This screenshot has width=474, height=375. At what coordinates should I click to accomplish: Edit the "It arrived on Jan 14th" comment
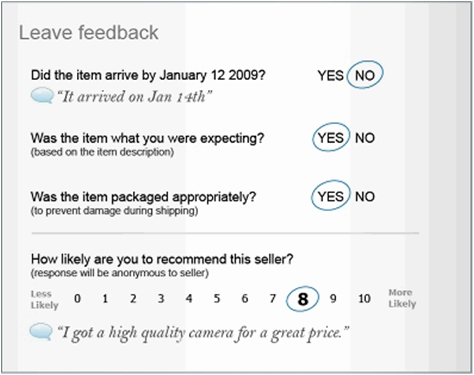coord(135,97)
